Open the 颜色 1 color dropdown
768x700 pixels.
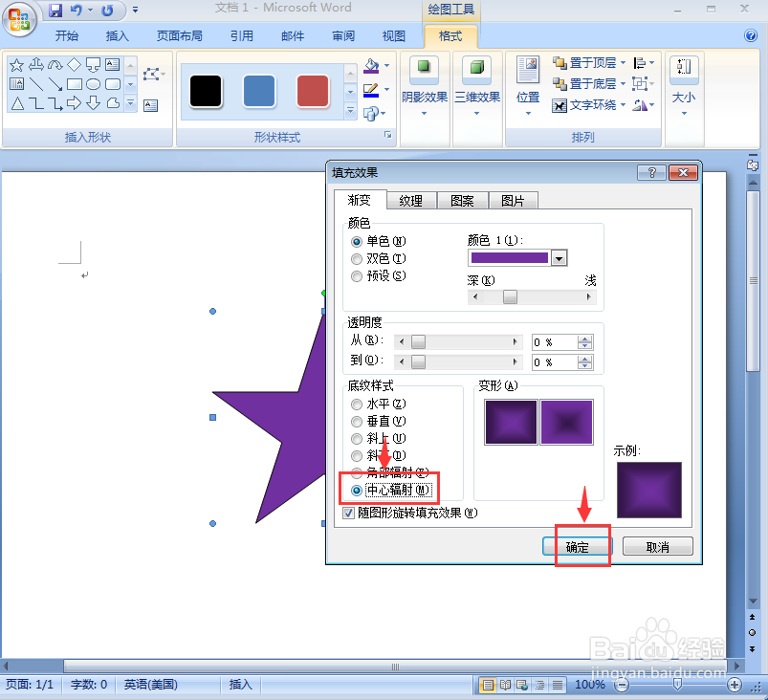558,257
